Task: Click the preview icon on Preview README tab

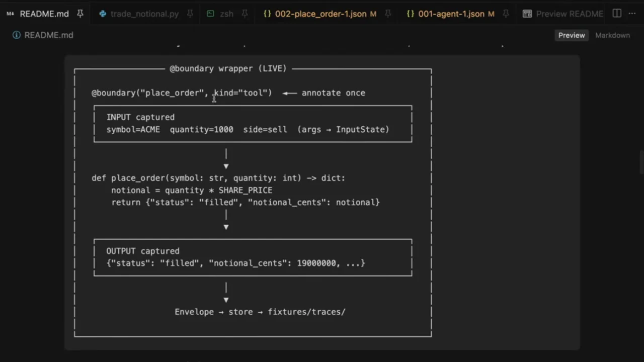Action: [x=527, y=14]
